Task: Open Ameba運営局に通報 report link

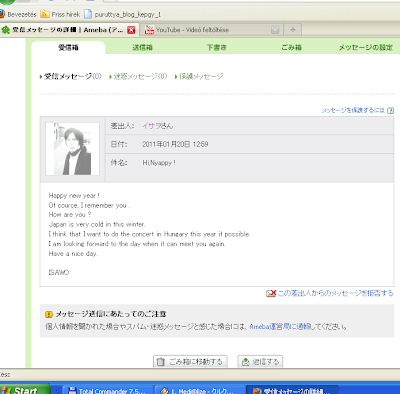Action: [x=280, y=326]
